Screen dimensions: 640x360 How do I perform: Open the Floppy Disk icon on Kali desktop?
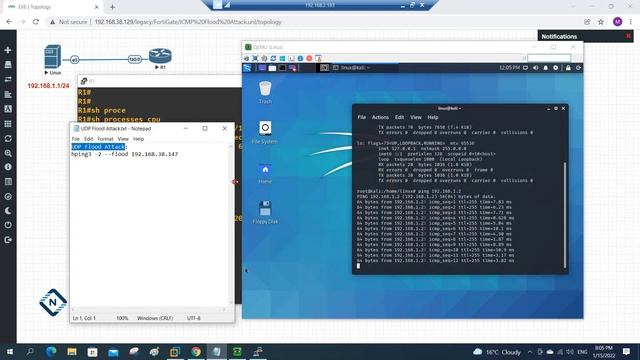265,212
